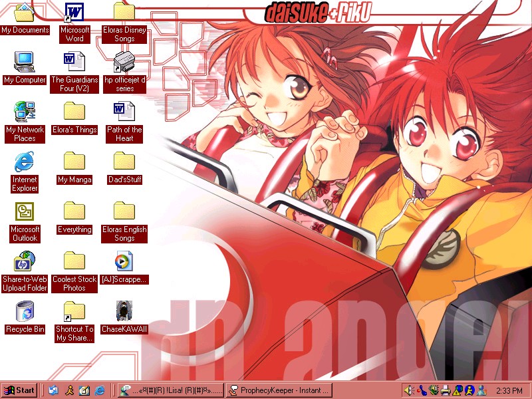The image size is (532, 399).
Task: Click the AIM running man tray icon
Action: [469, 390]
